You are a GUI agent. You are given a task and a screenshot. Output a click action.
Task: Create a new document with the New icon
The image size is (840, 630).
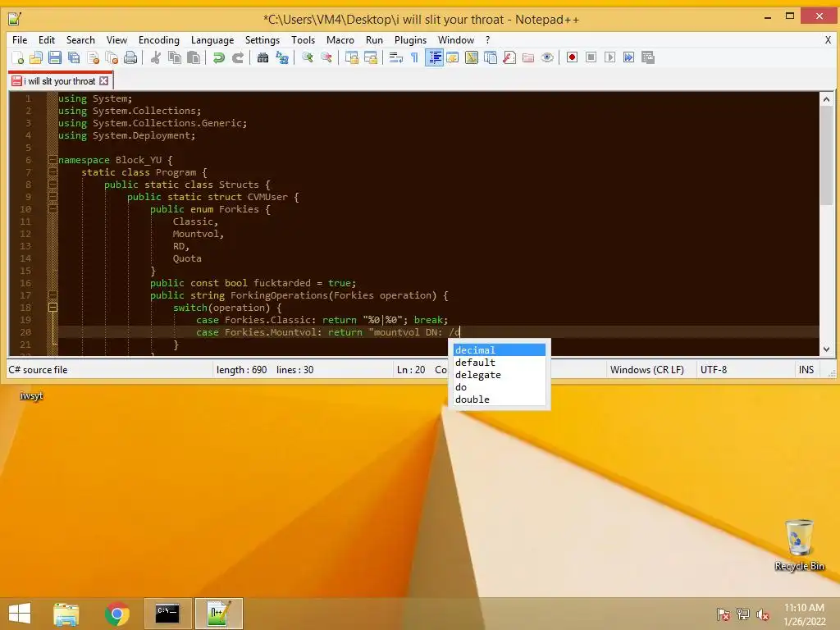[17, 57]
